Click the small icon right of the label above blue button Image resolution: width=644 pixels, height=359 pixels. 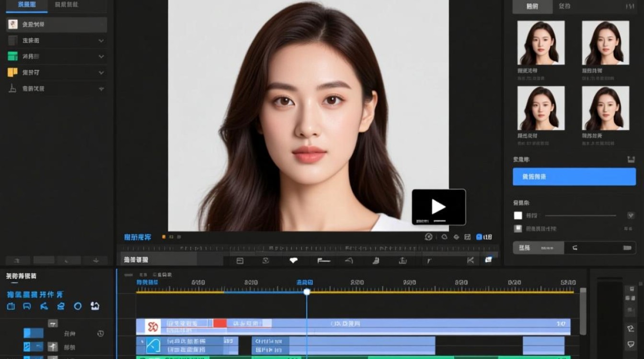tap(631, 159)
